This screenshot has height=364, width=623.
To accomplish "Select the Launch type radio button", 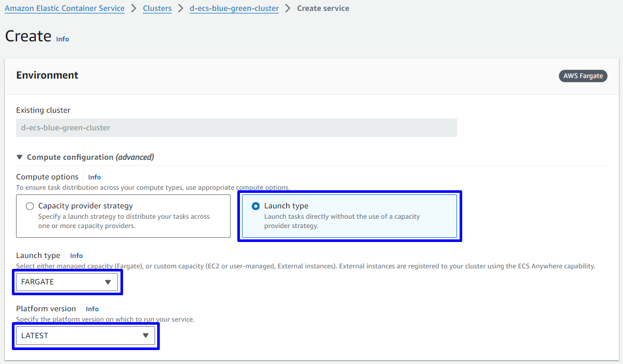I will [255, 206].
